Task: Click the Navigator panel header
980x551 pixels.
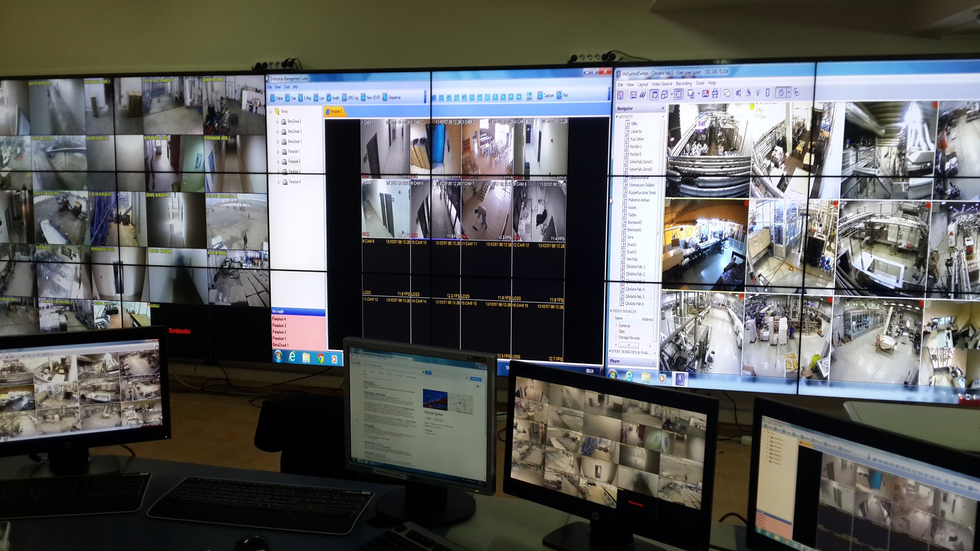Action: click(639, 109)
